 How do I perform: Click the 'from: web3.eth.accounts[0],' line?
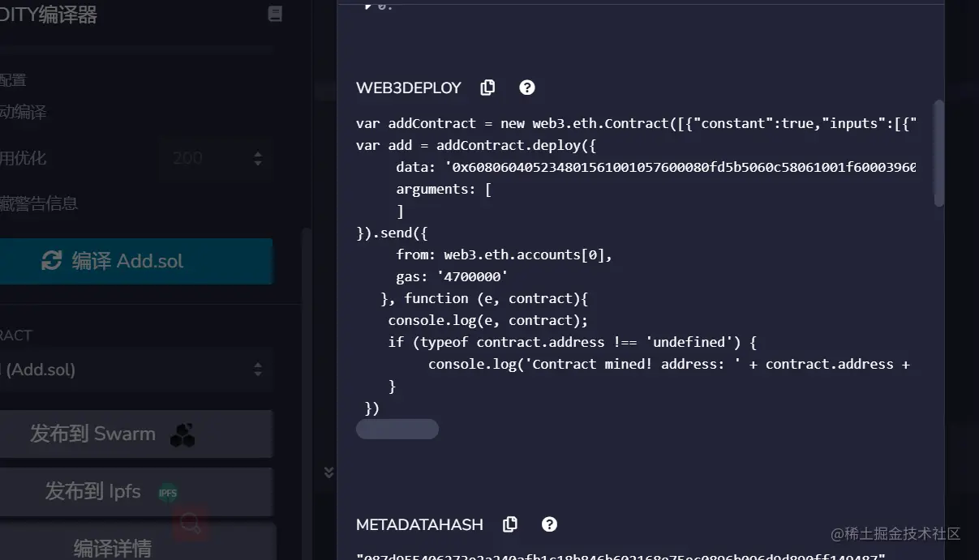click(x=504, y=254)
